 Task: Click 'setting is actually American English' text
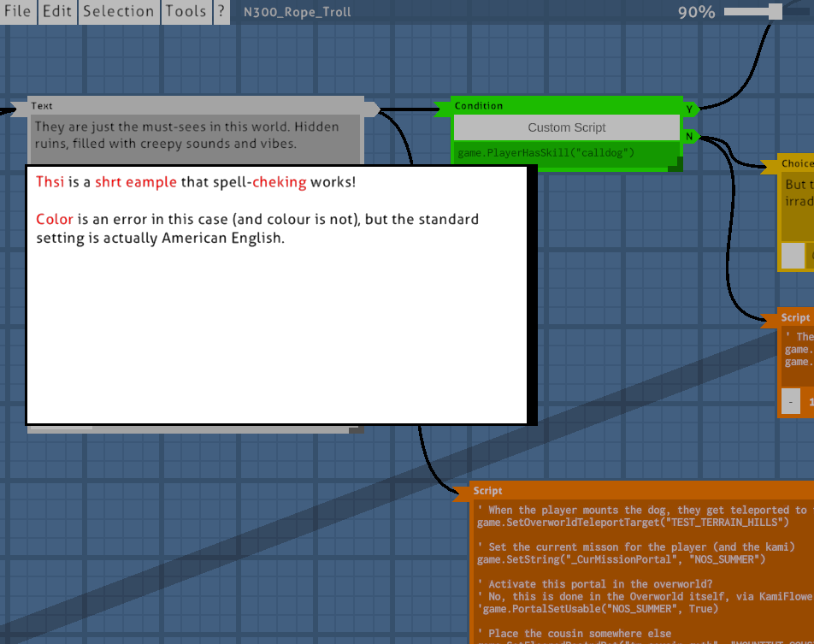(x=161, y=238)
